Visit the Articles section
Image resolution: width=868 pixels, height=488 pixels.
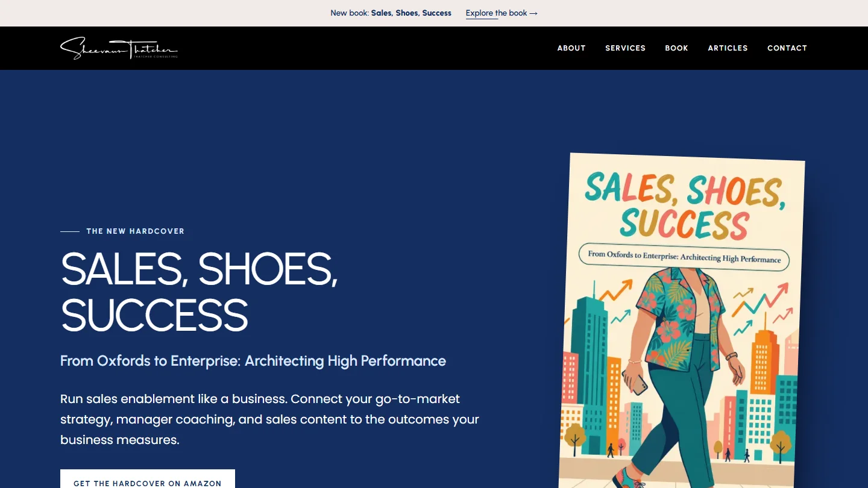pyautogui.click(x=728, y=48)
